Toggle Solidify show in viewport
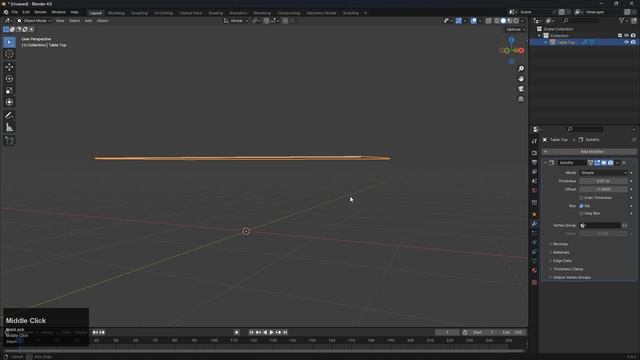This screenshot has height=360, width=640. (604, 163)
